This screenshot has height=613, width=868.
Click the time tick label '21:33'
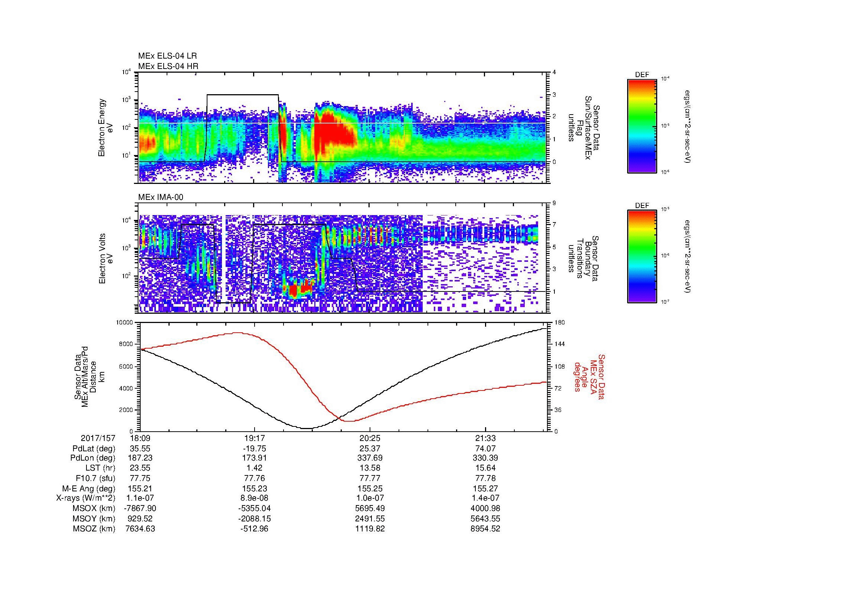[485, 438]
